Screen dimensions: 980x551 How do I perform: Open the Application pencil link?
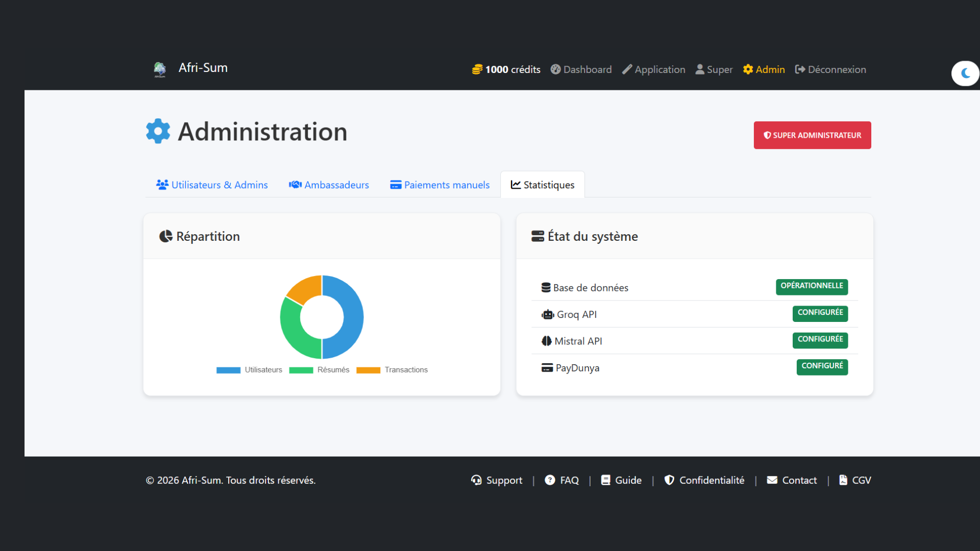point(653,69)
